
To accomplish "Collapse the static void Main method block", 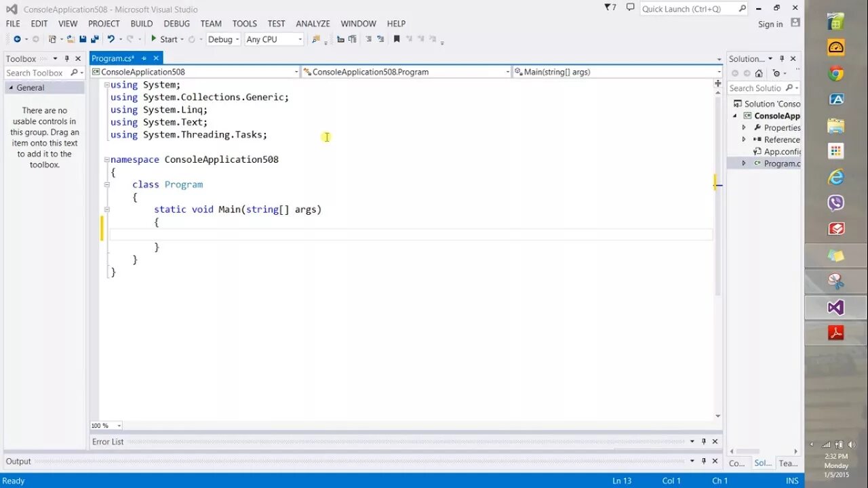I will tap(106, 209).
